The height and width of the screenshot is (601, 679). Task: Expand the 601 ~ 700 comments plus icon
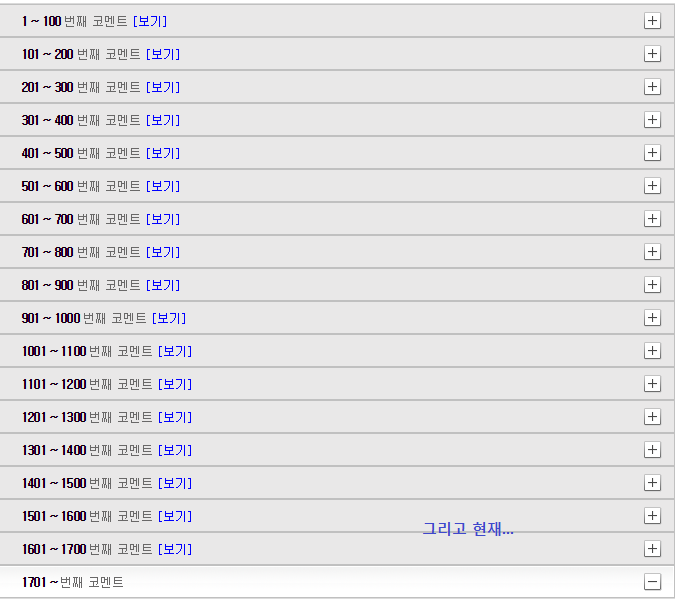coord(652,219)
